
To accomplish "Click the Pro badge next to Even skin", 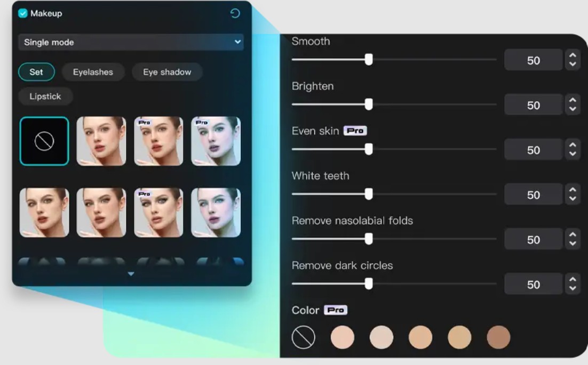I will 355,131.
